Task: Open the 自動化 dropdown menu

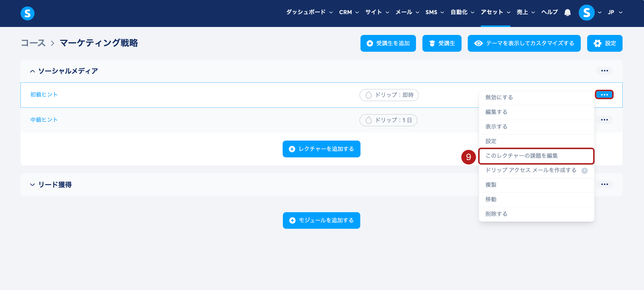Action: coord(462,12)
